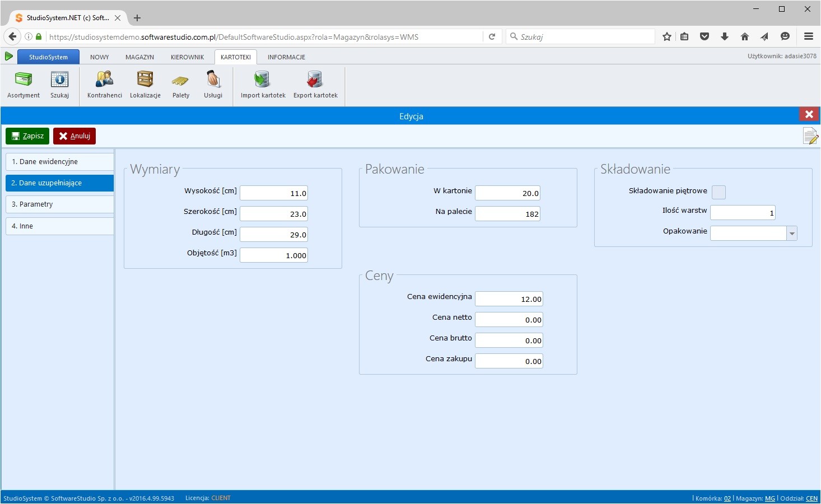Image resolution: width=821 pixels, height=504 pixels.
Task: Click the Cena brutto field
Action: click(509, 340)
